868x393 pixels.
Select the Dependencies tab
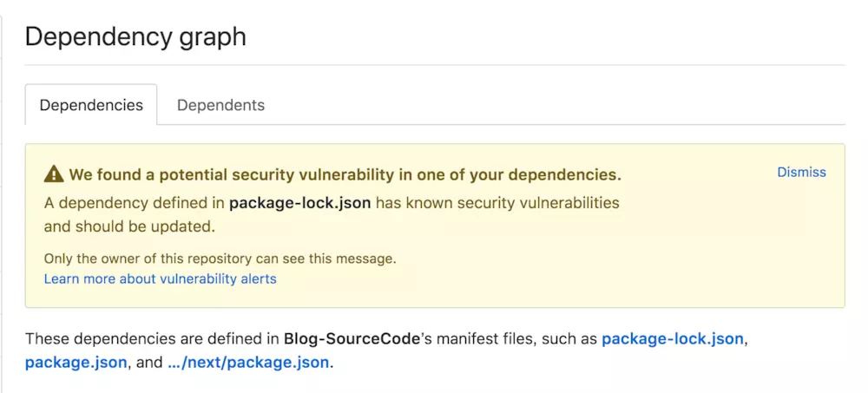91,105
